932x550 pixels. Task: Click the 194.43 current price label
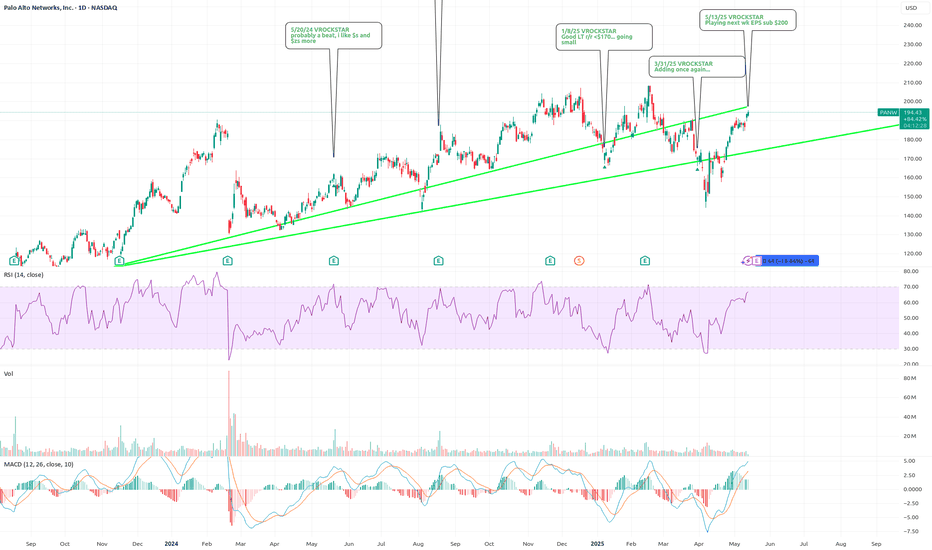click(912, 112)
